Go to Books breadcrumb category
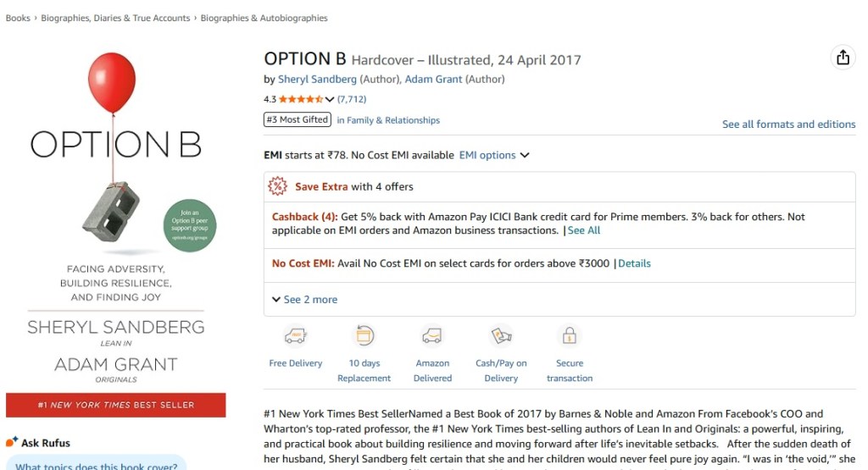 click(18, 18)
